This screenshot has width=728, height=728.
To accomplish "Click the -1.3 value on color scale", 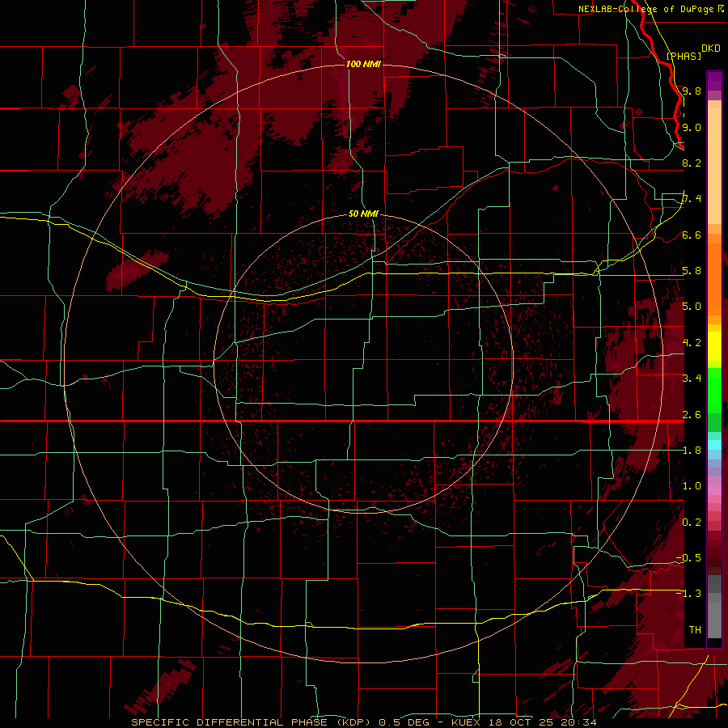I will point(688,594).
